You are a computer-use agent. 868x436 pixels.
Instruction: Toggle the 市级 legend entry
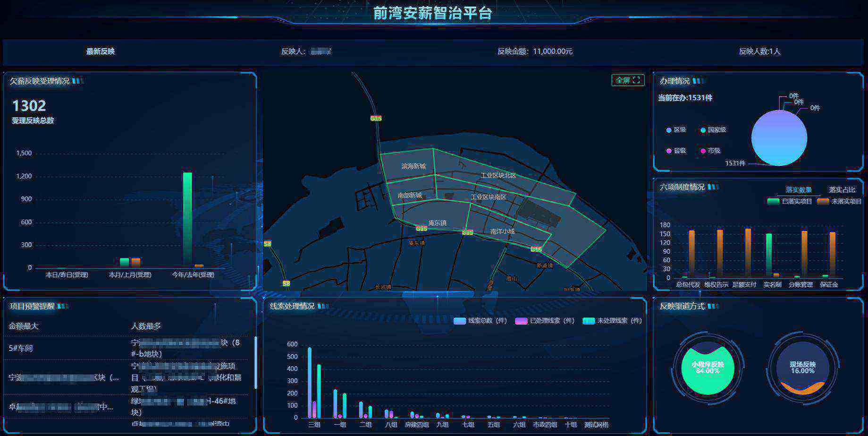click(x=710, y=151)
